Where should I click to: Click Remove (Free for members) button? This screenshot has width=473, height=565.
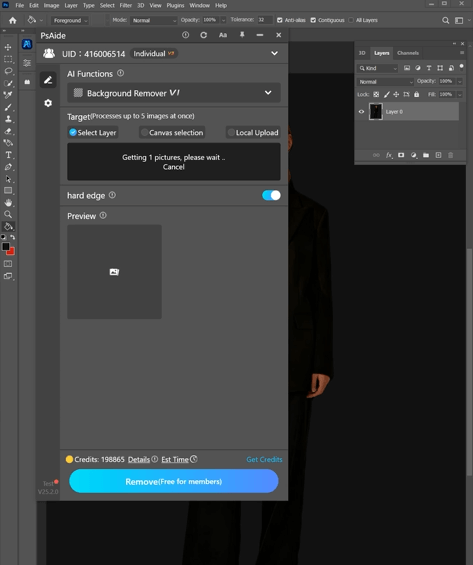(x=174, y=481)
